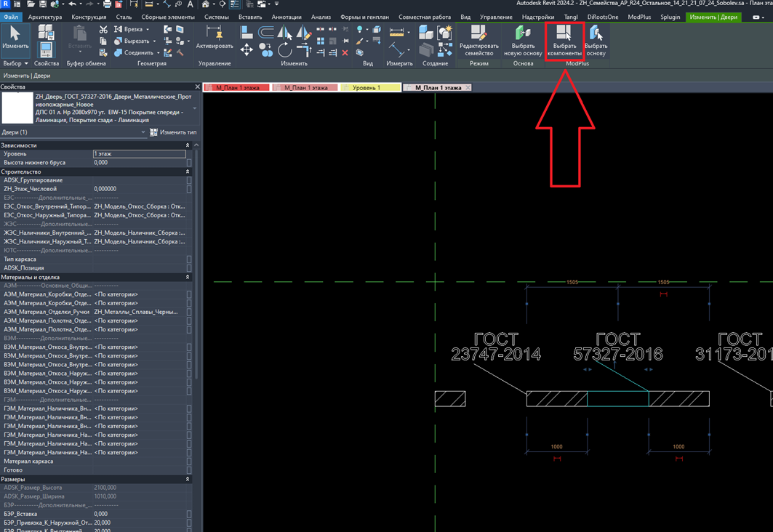The width and height of the screenshot is (773, 532).
Task: Collapse the Размеры section
Action: [x=188, y=479]
